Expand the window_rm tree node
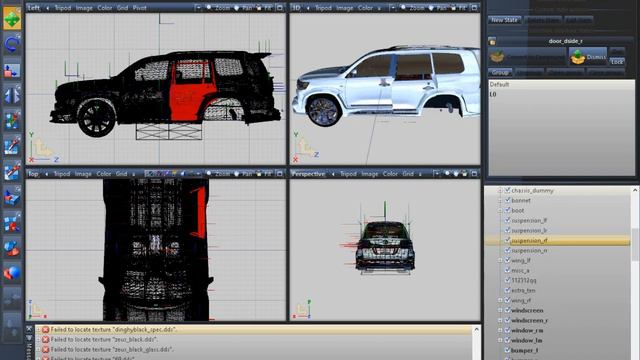Screen dimensions: 640x360 click(x=500, y=330)
